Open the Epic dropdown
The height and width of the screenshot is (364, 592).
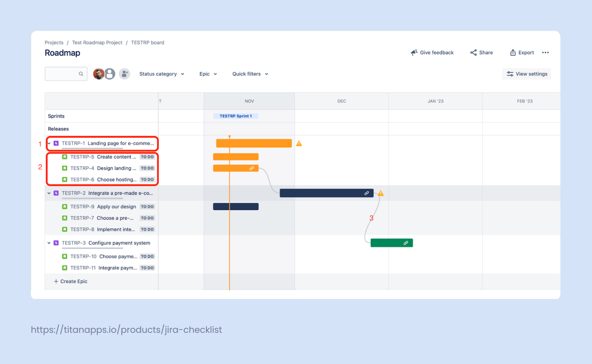(x=208, y=74)
